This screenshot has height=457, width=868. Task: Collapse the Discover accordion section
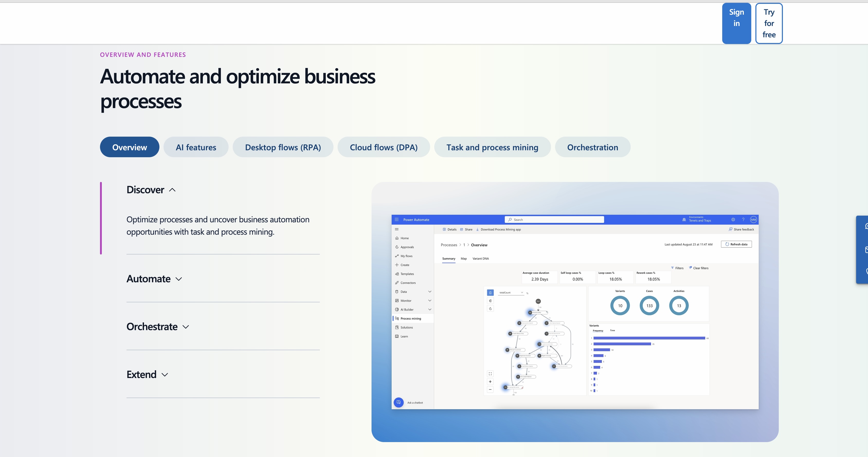pos(151,190)
